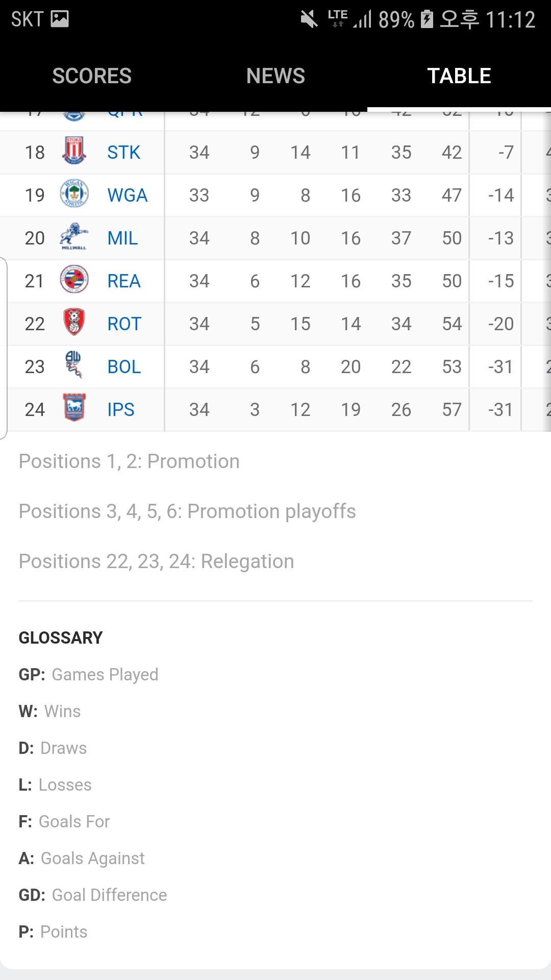
Task: Open the ROT team link
Action: click(124, 324)
